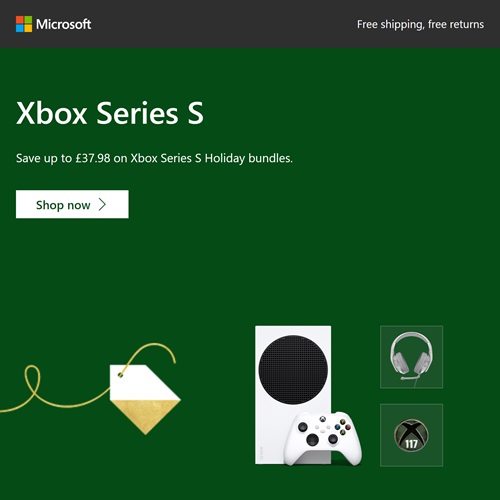Click the white and gold gift tag
500x500 pixels.
point(145,399)
